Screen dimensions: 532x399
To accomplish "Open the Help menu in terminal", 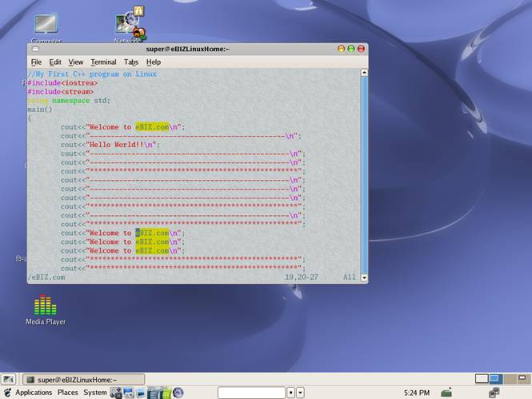I will [153, 62].
